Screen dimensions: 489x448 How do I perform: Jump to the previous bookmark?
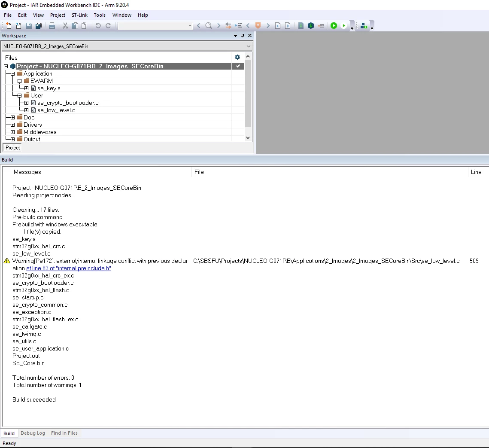pos(248,26)
